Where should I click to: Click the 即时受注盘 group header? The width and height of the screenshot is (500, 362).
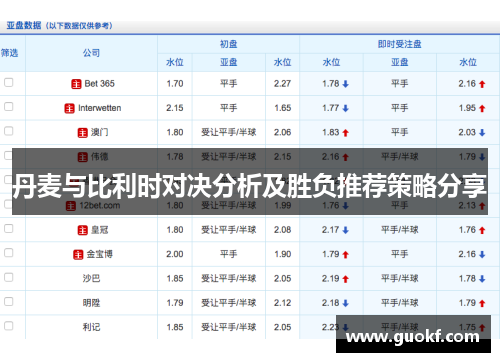(400, 44)
